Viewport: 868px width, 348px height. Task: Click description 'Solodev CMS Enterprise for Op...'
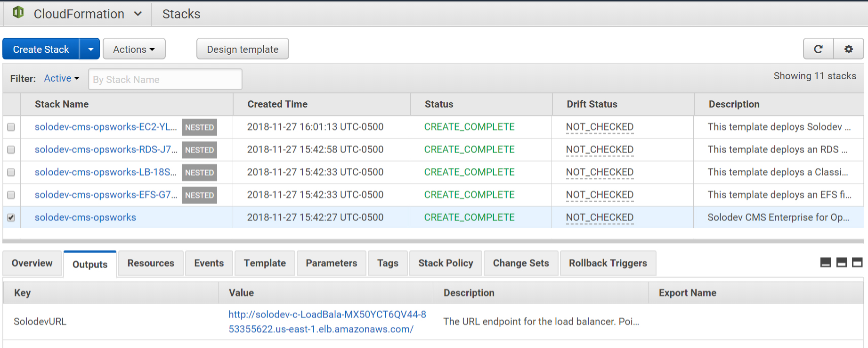coord(778,217)
